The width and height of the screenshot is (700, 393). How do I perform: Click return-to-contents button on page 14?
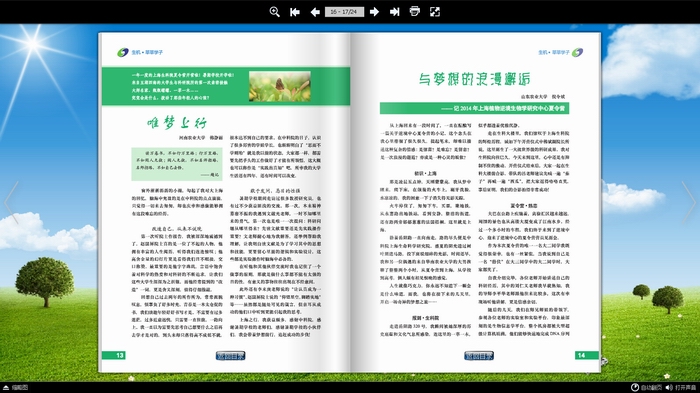479,356
